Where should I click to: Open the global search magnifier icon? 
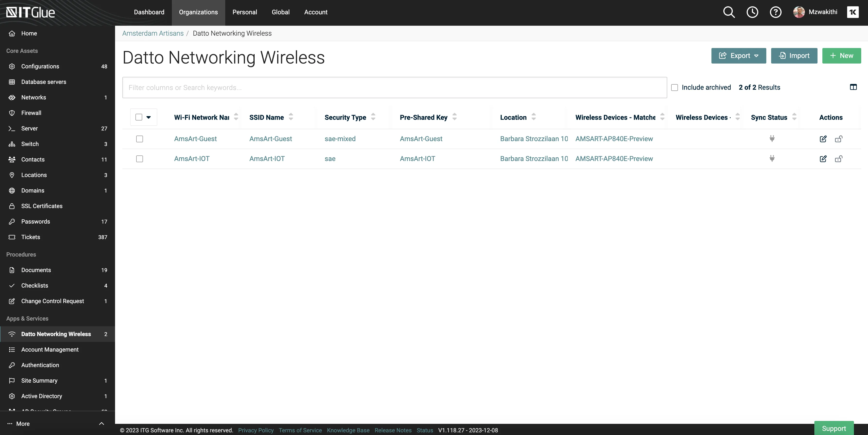pos(729,12)
